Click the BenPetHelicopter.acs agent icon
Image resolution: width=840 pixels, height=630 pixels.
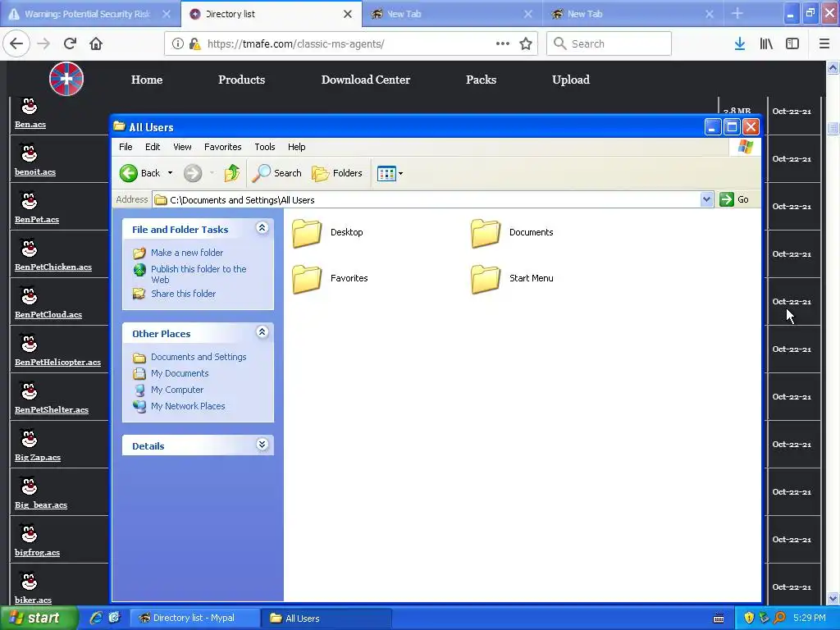click(29, 344)
